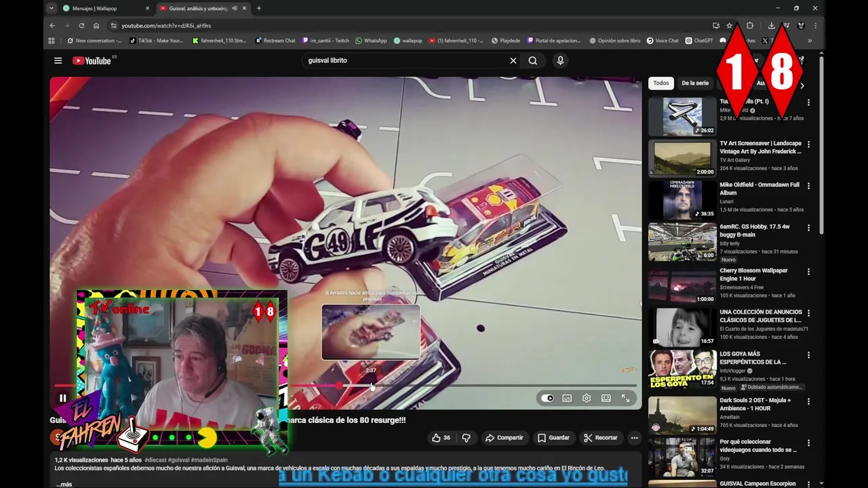Open a new browser tab with plus
The width and height of the screenshot is (868, 488).
[258, 8]
